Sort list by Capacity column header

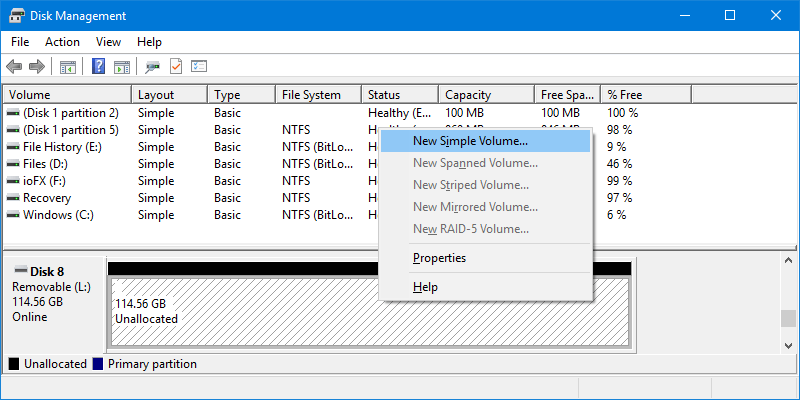click(x=468, y=95)
